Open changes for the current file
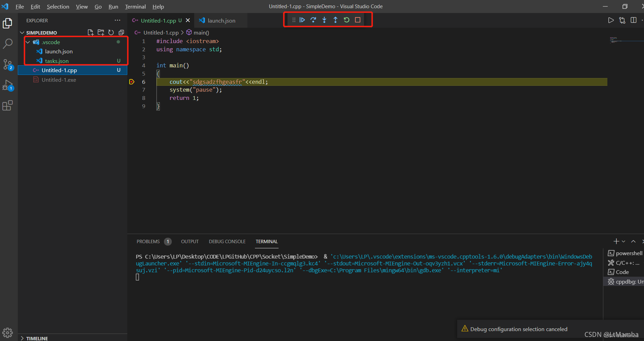The height and width of the screenshot is (341, 644). [x=622, y=21]
